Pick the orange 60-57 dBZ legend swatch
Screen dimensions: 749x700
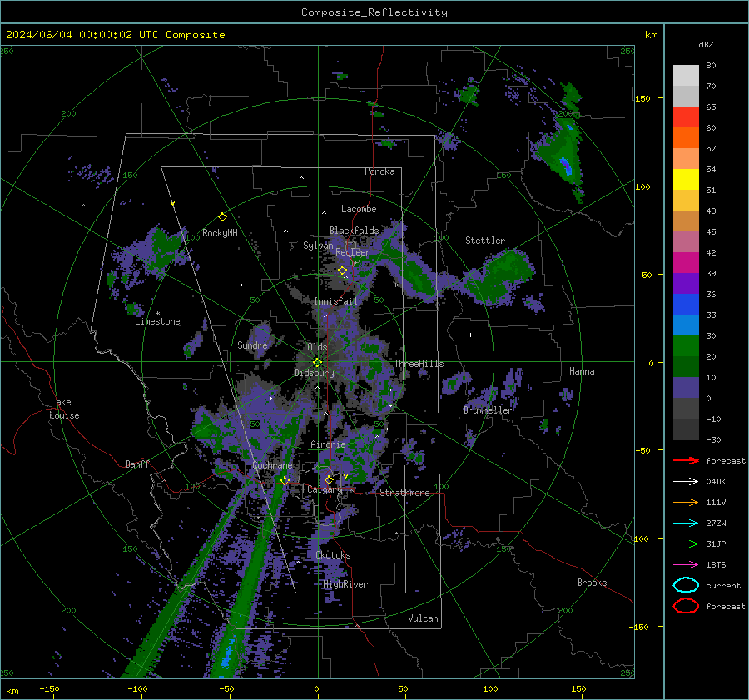tap(686, 138)
